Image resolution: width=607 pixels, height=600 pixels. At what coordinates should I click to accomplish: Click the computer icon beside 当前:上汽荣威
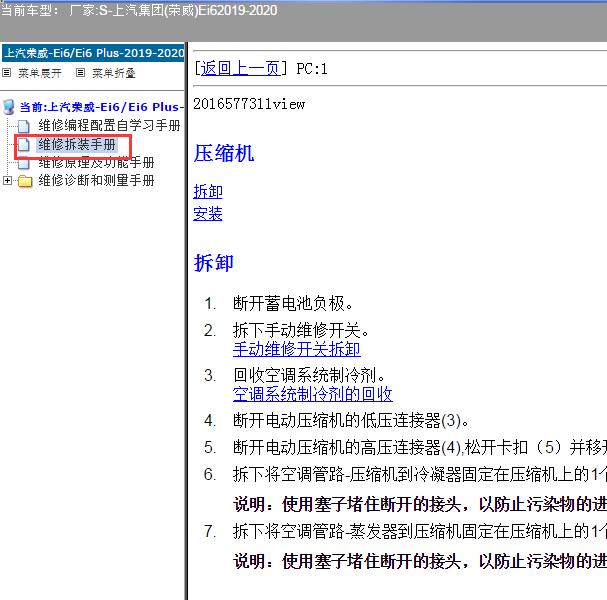[9, 107]
